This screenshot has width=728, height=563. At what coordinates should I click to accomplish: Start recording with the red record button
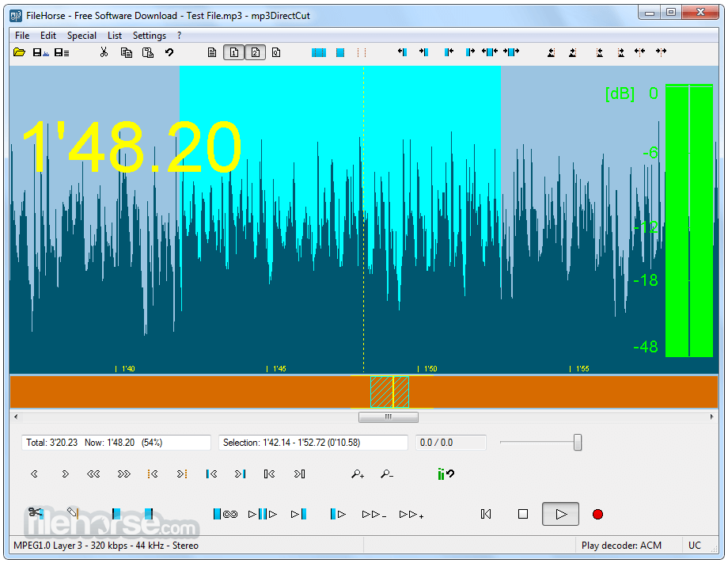tap(597, 514)
